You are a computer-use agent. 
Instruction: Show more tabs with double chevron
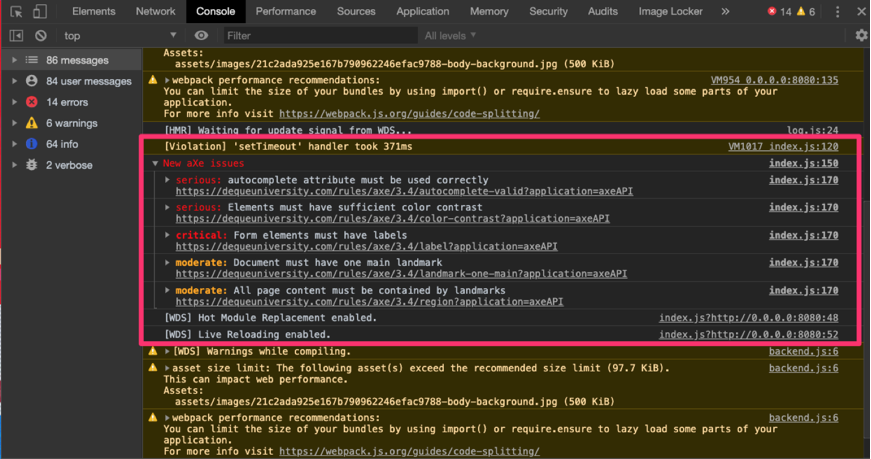pyautogui.click(x=725, y=12)
